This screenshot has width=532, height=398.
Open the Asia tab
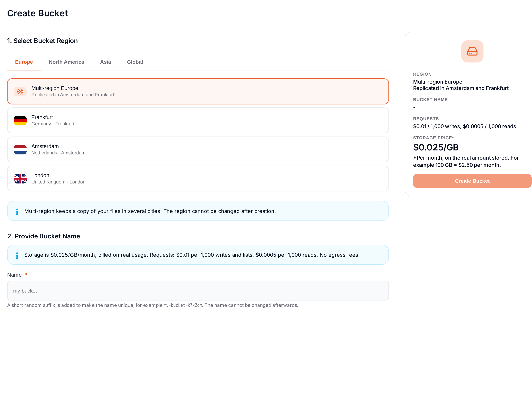[x=106, y=62]
